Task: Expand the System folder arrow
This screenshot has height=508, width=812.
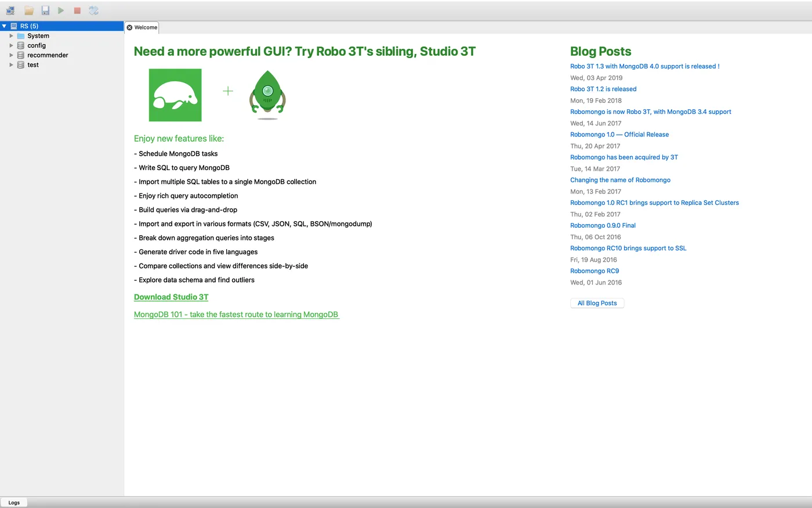Action: (11, 36)
